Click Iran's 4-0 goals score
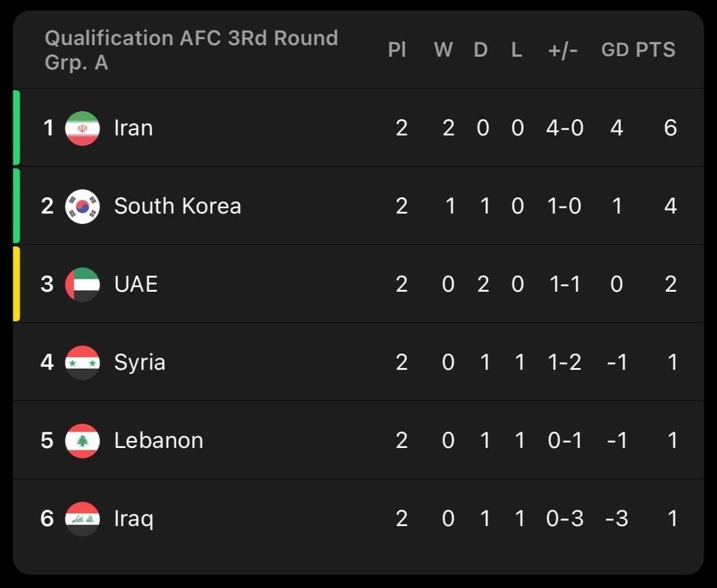Image resolution: width=717 pixels, height=588 pixels. tap(565, 128)
